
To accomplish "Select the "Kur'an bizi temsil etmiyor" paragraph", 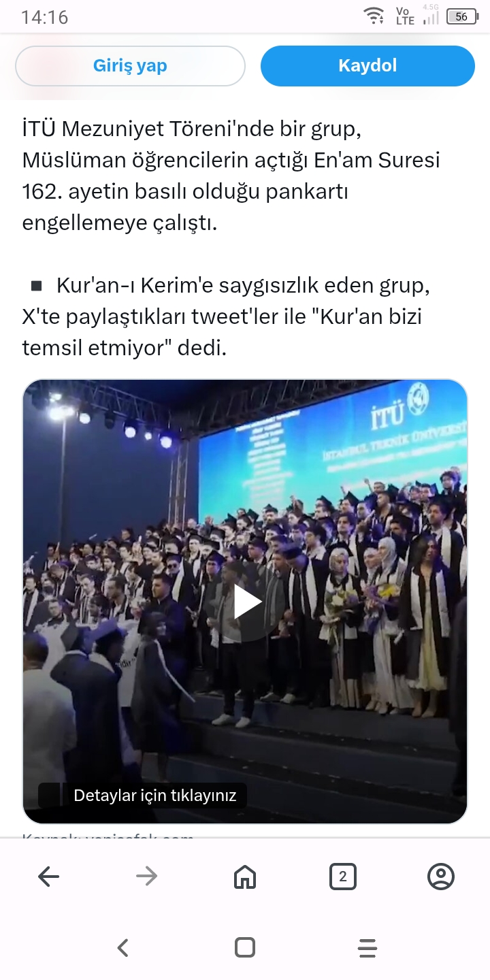I will pos(227,316).
